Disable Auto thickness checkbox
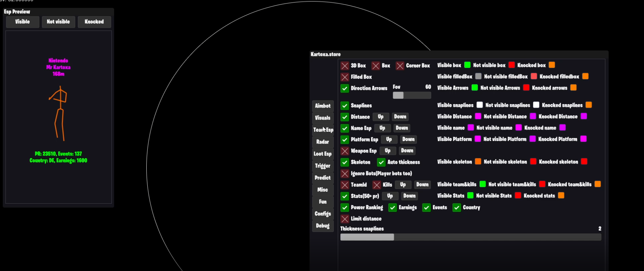The height and width of the screenshot is (271, 644). [x=381, y=162]
